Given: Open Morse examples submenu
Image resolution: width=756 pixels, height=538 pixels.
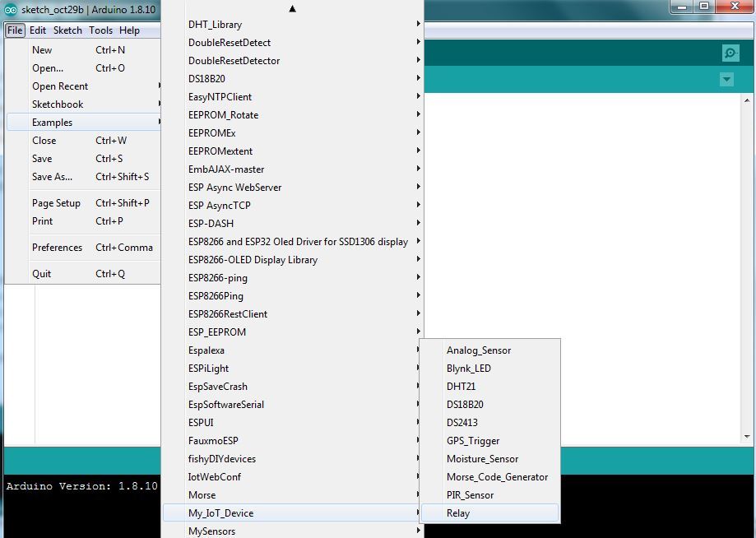Looking at the screenshot, I should point(291,495).
